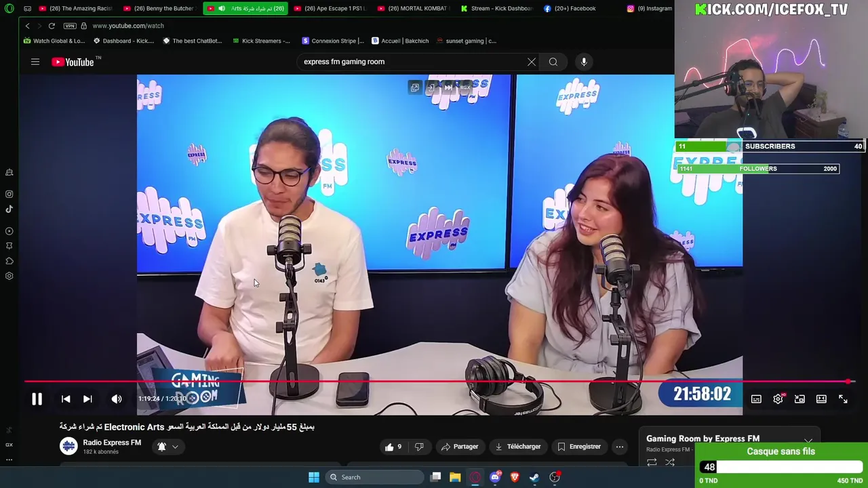This screenshot has height=488, width=868.
Task: Dislike the video with thumbs down
Action: pyautogui.click(x=419, y=447)
